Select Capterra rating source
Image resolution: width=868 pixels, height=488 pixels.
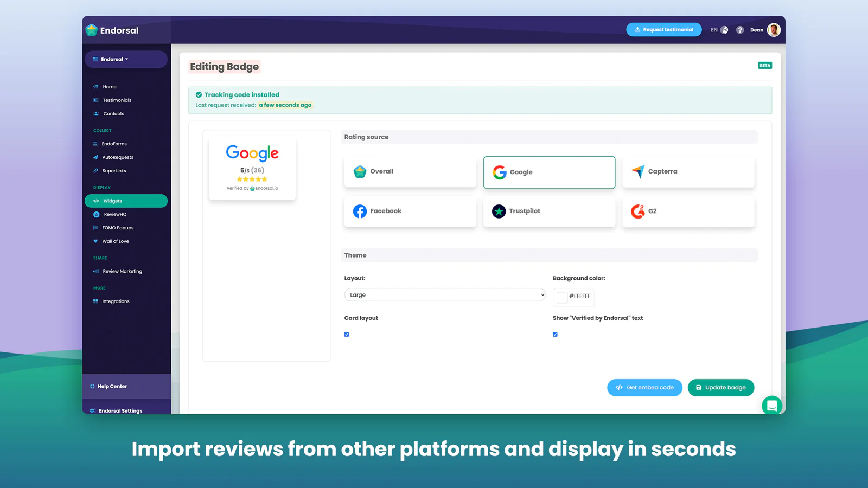688,171
